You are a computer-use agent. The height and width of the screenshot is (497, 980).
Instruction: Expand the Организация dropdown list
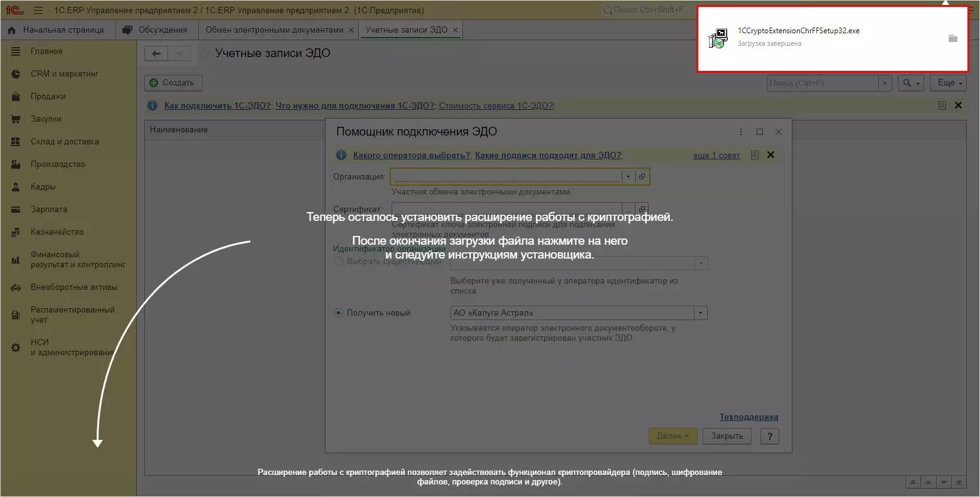628,177
